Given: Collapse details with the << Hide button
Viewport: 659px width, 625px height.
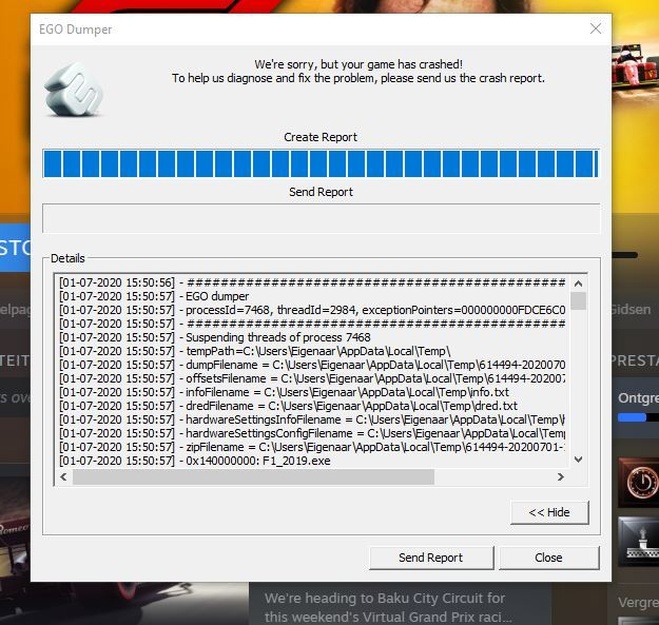Looking at the screenshot, I should 549,512.
